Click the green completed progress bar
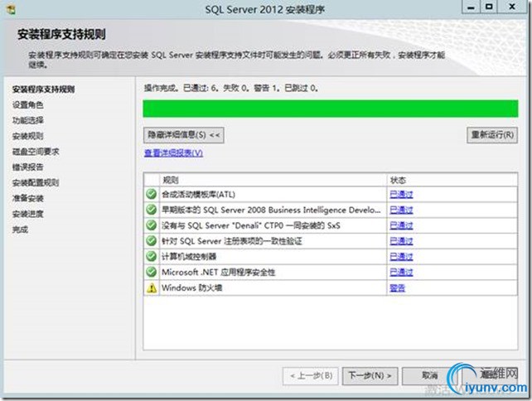The image size is (532, 401). point(331,109)
